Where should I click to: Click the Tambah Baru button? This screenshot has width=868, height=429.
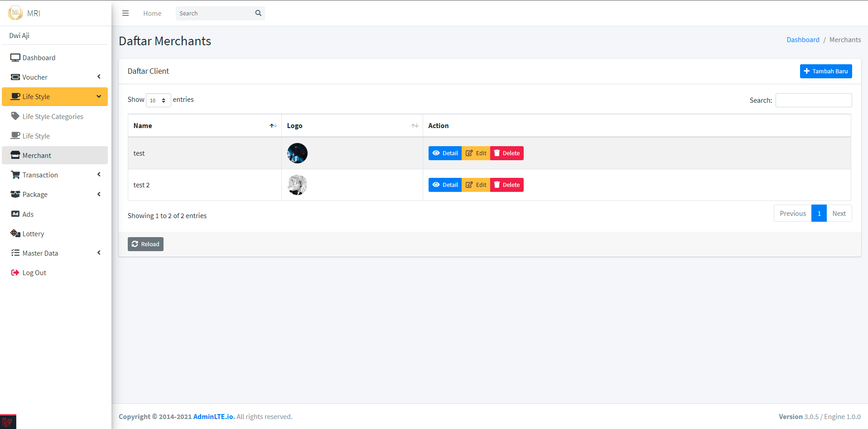[826, 71]
